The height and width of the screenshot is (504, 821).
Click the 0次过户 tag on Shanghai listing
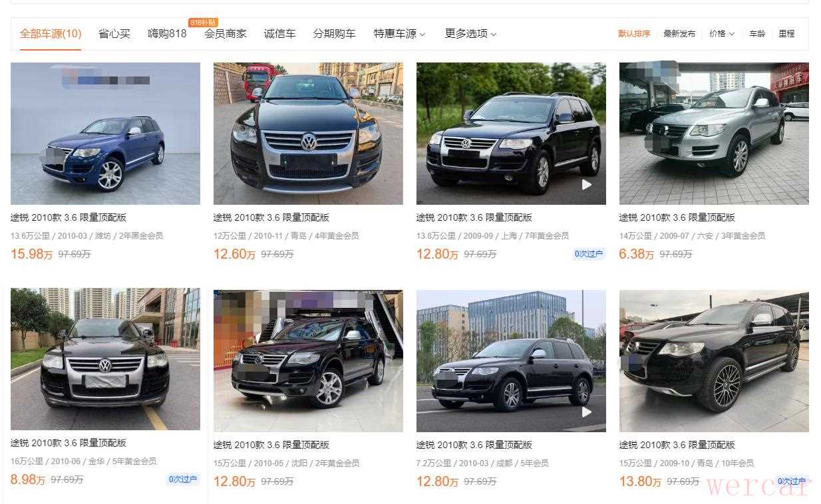[x=588, y=254]
